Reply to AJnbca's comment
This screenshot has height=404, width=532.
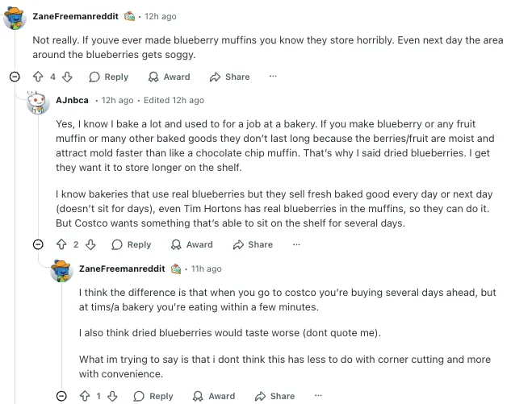pos(131,244)
